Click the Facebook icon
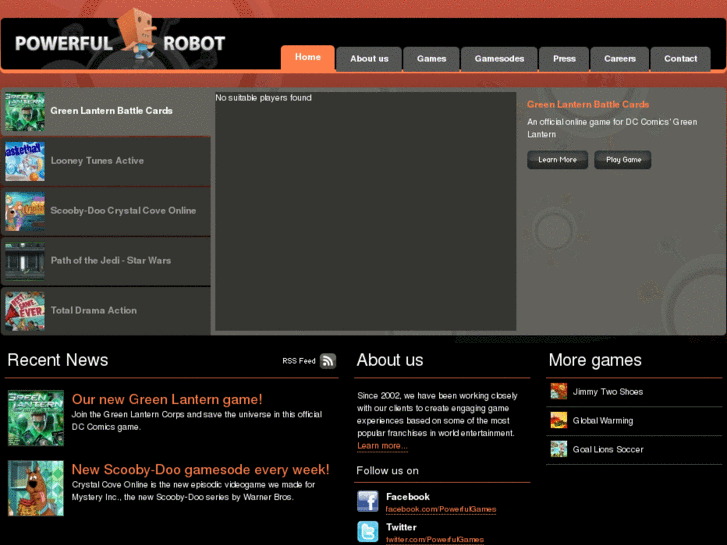 point(368,501)
